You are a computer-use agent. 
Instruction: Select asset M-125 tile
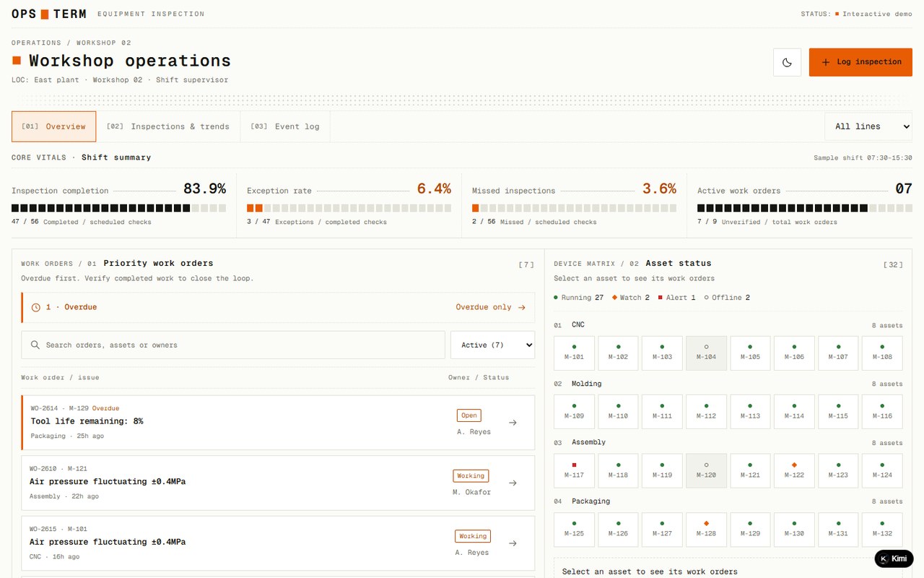pos(574,530)
